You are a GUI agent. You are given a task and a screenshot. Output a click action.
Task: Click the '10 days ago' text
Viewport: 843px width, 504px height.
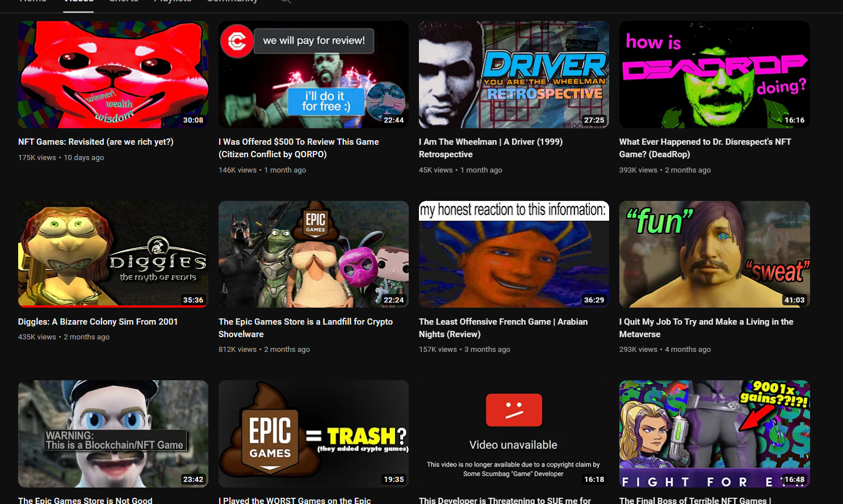(84, 158)
